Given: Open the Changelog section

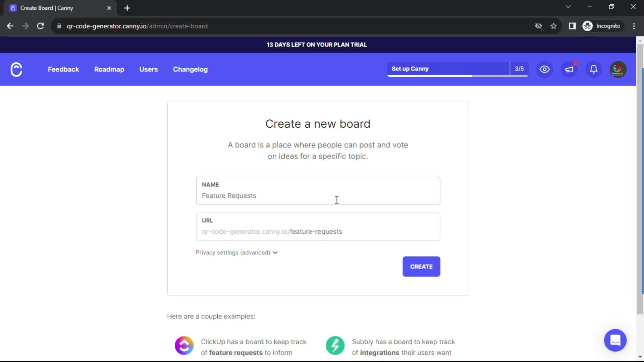Looking at the screenshot, I should click(x=190, y=69).
